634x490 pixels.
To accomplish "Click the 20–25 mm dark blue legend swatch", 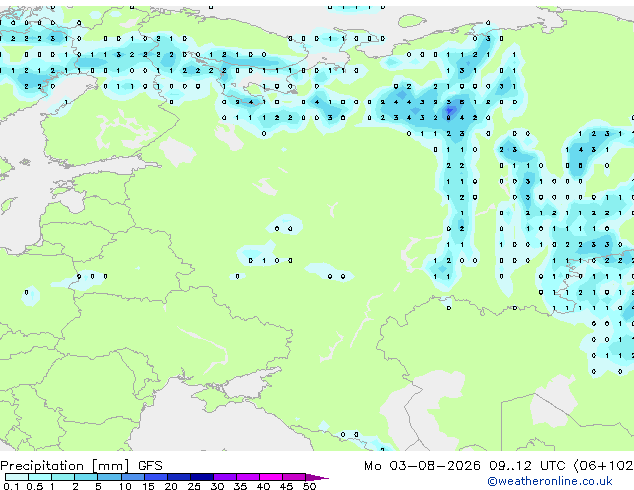I will click(x=178, y=477).
